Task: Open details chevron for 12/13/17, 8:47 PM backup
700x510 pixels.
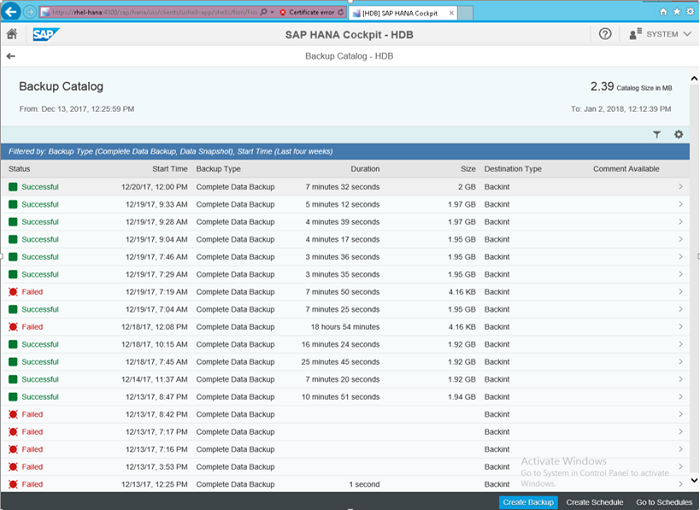Action: click(x=680, y=397)
